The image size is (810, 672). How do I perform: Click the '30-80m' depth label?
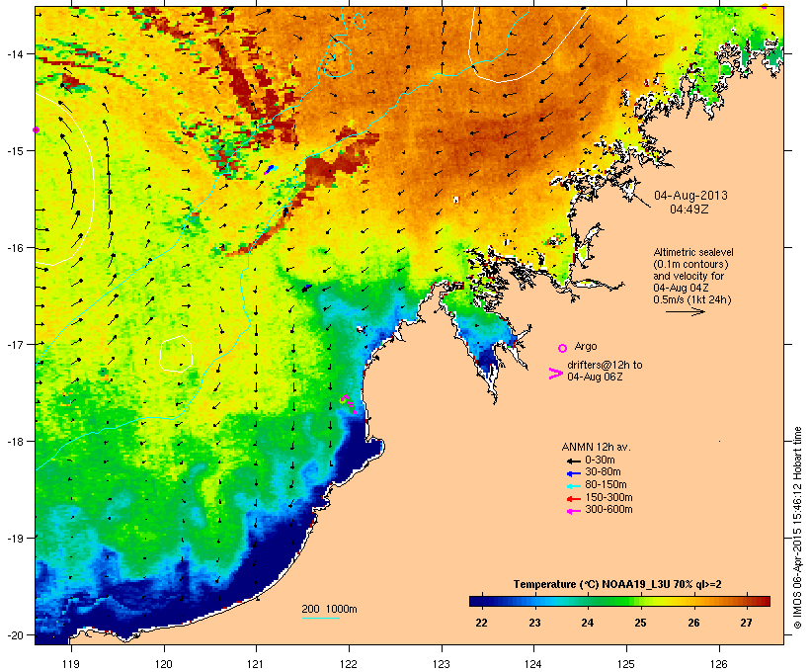pyautogui.click(x=603, y=471)
